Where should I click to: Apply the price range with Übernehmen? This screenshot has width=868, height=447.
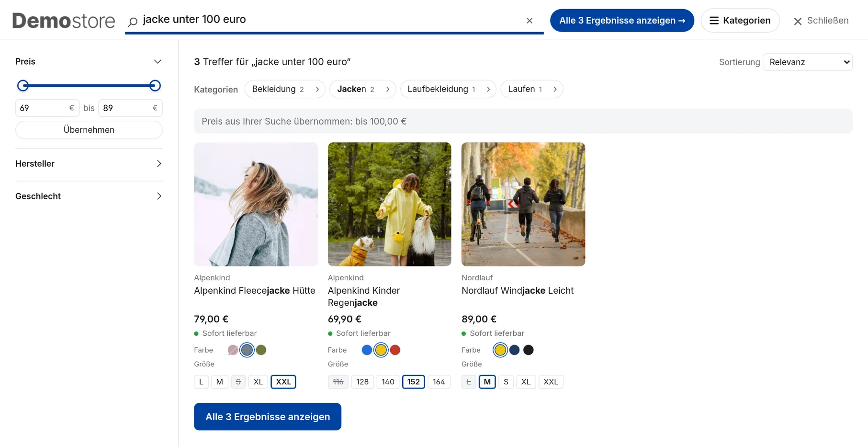89,130
